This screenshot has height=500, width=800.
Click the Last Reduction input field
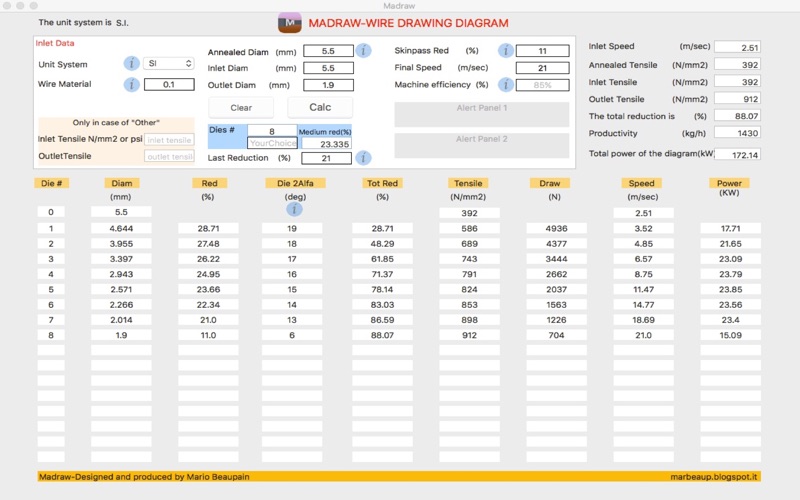327,158
